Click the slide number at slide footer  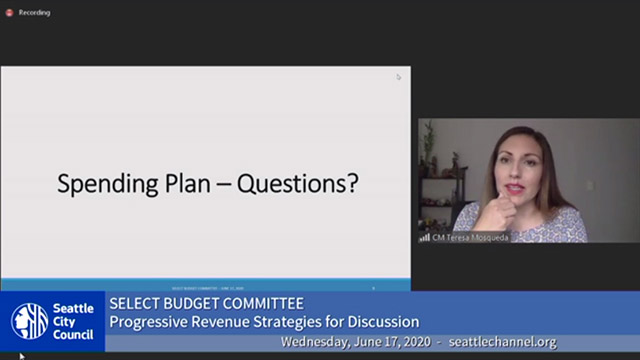click(x=373, y=288)
